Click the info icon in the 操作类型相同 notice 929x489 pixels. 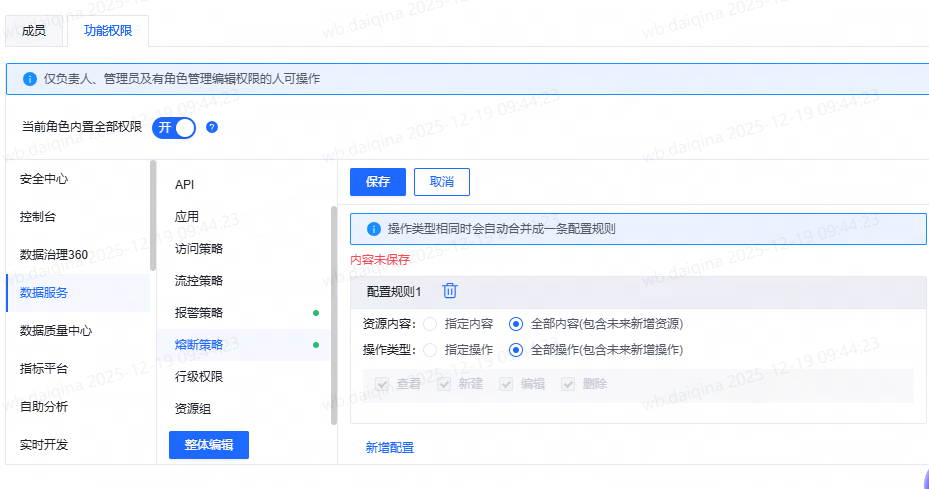[x=373, y=229]
